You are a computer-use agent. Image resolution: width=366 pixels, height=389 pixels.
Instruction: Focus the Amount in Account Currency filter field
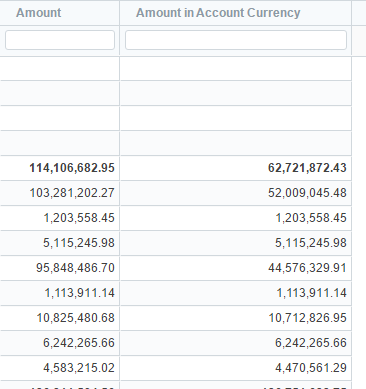click(x=236, y=40)
